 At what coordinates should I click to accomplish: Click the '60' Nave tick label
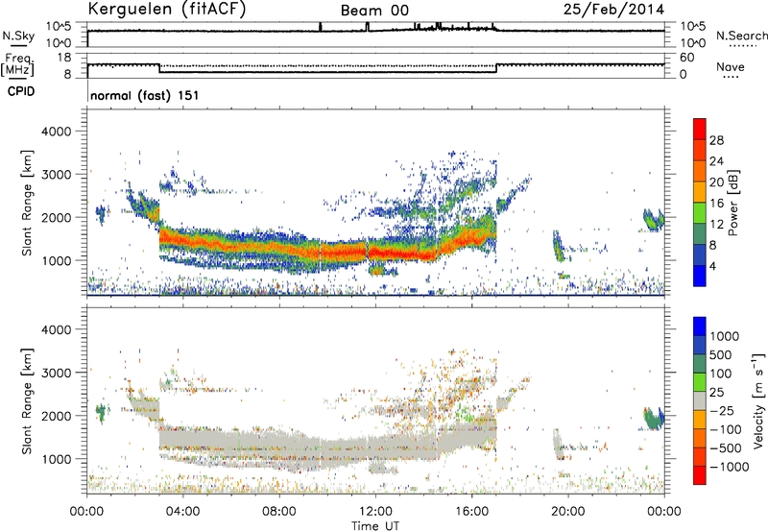point(686,58)
